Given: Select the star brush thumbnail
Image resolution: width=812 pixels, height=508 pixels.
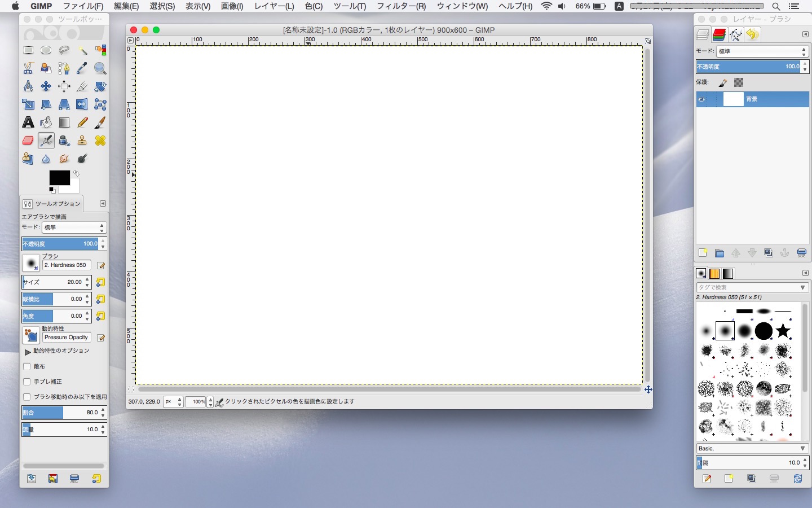Looking at the screenshot, I should (783, 331).
